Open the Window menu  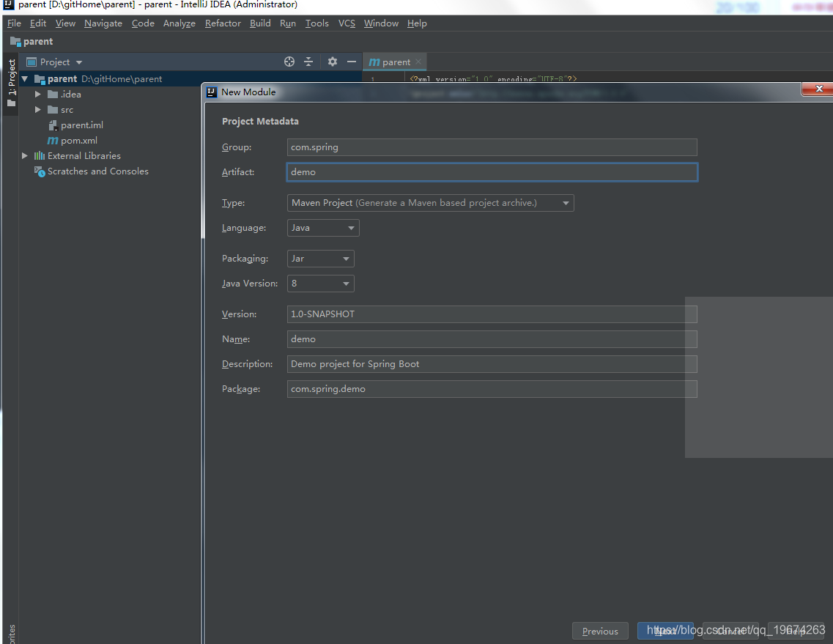click(x=381, y=23)
